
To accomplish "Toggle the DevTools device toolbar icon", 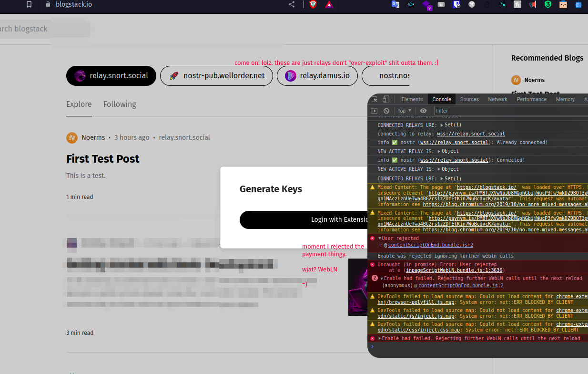I will coord(386,99).
